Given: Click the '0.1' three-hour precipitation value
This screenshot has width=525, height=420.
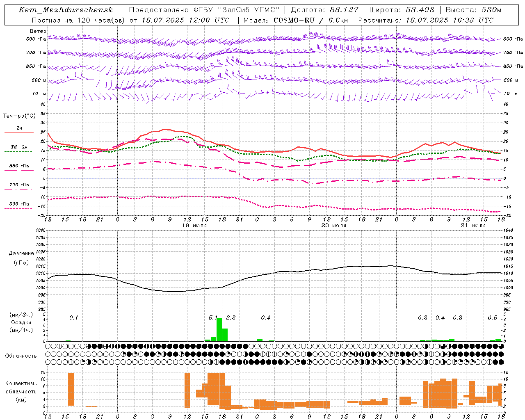Looking at the screenshot, I should [x=73, y=317].
